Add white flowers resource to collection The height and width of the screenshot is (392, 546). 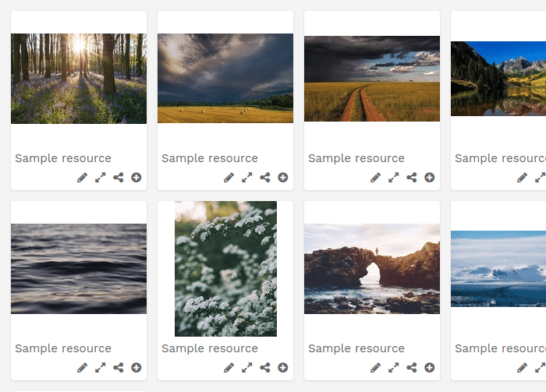click(x=282, y=368)
